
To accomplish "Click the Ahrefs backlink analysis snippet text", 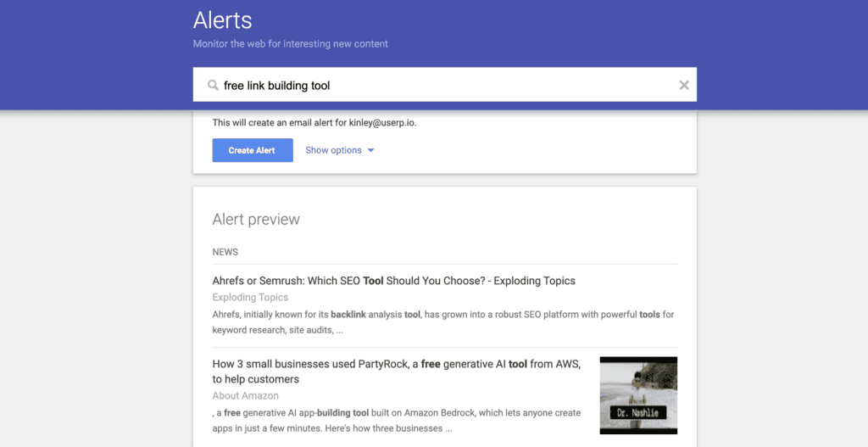I will pos(442,322).
